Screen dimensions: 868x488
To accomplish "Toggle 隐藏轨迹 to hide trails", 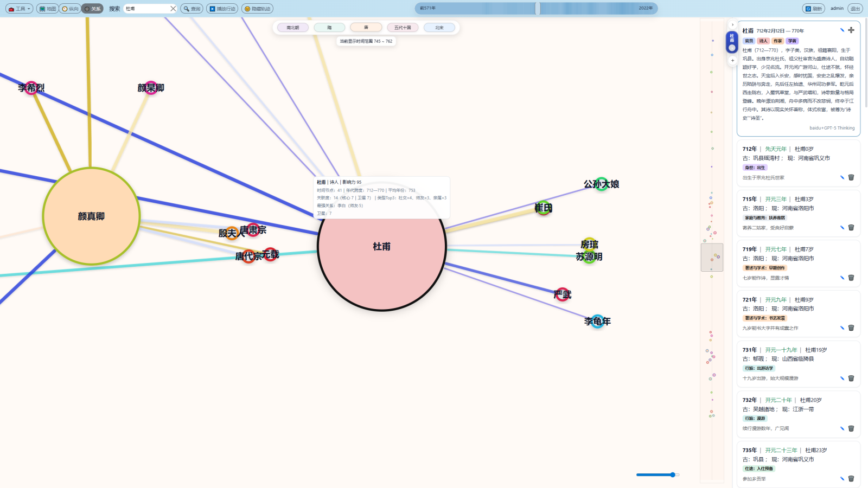I will click(257, 9).
